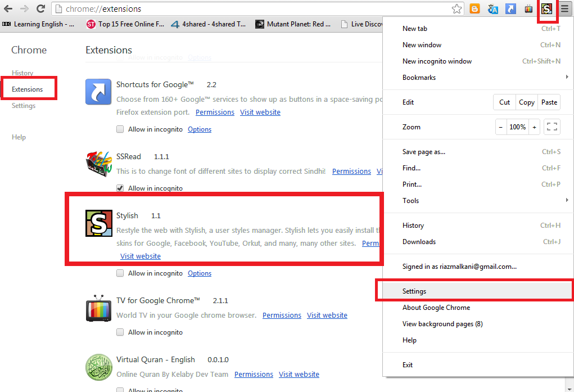Select New tab from menu
The width and height of the screenshot is (574, 392).
(x=478, y=29)
